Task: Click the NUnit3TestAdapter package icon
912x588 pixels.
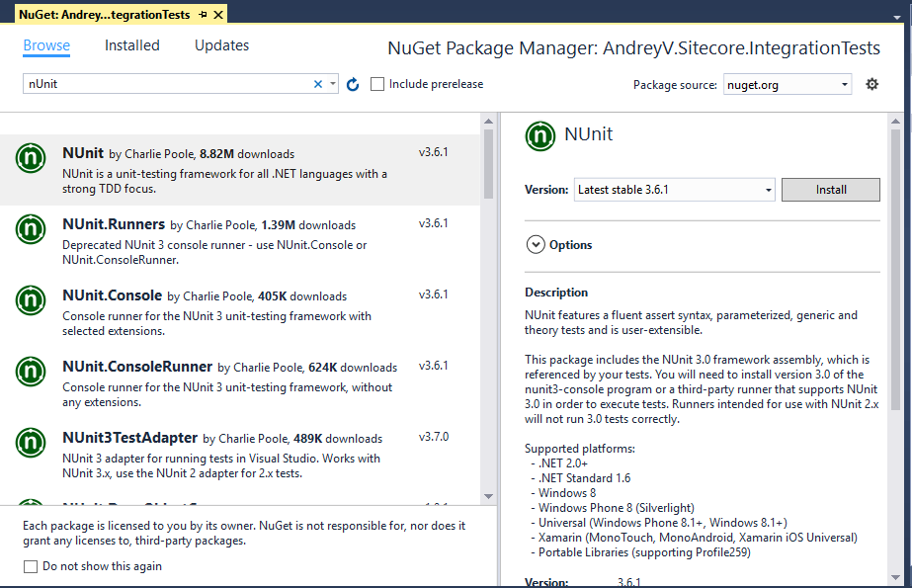Action: pos(30,443)
